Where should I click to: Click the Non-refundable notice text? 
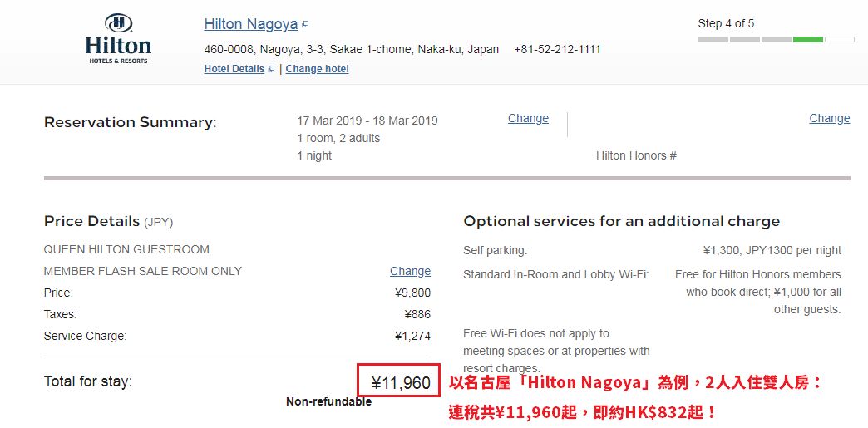tap(328, 402)
